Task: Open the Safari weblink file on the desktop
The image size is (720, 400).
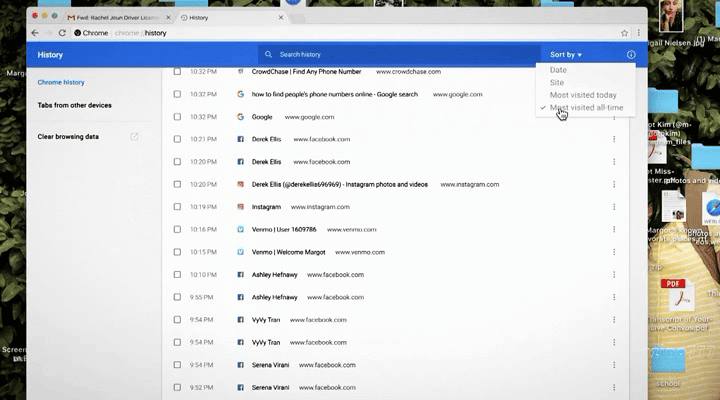Action: [x=712, y=209]
